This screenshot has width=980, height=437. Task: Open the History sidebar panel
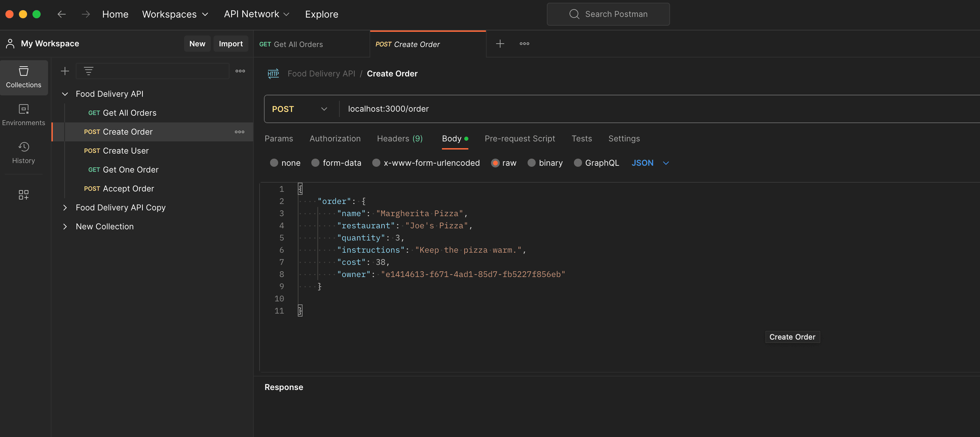point(24,153)
